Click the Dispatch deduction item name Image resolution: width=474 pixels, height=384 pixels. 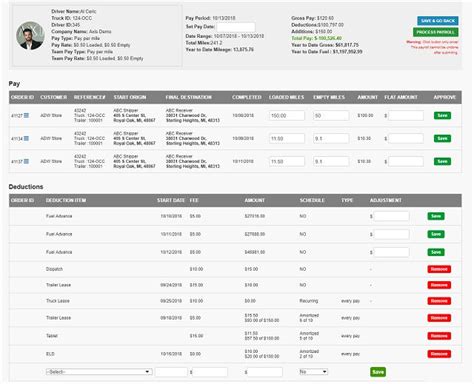(54, 269)
